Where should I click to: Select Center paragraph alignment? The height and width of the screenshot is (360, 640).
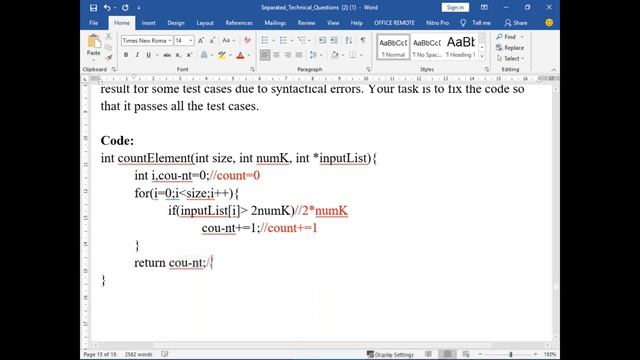pyautogui.click(x=276, y=55)
